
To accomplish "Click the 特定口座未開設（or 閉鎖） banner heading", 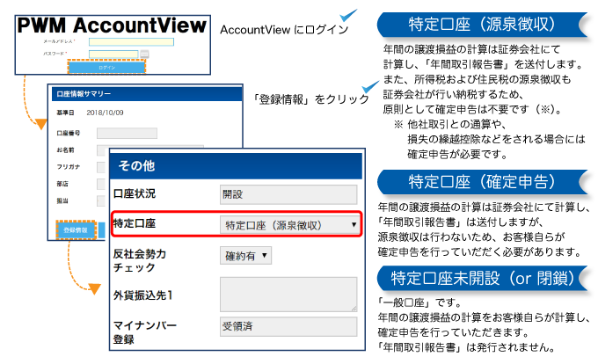I will point(482,278).
